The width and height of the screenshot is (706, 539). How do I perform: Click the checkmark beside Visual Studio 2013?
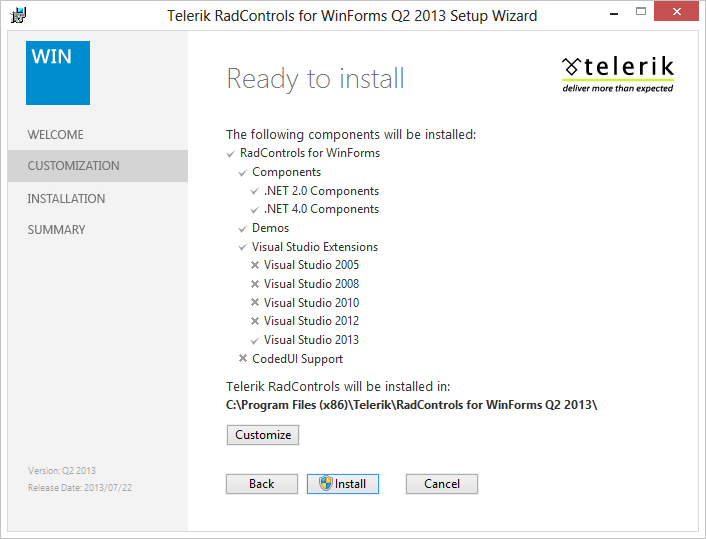254,340
